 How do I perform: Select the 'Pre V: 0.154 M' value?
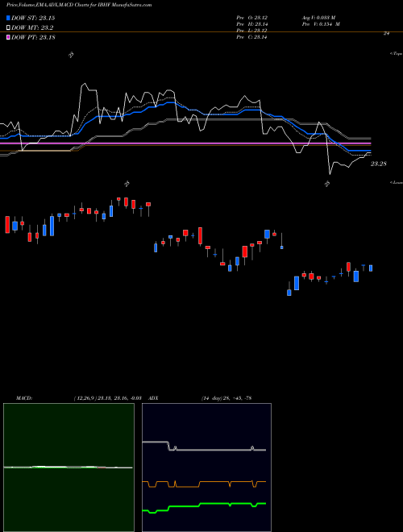pyautogui.click(x=321, y=24)
